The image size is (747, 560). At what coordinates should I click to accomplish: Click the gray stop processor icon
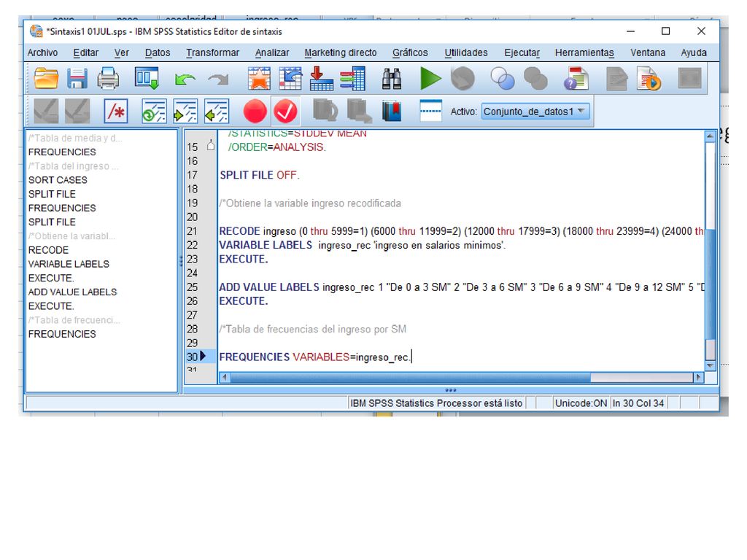click(462, 79)
